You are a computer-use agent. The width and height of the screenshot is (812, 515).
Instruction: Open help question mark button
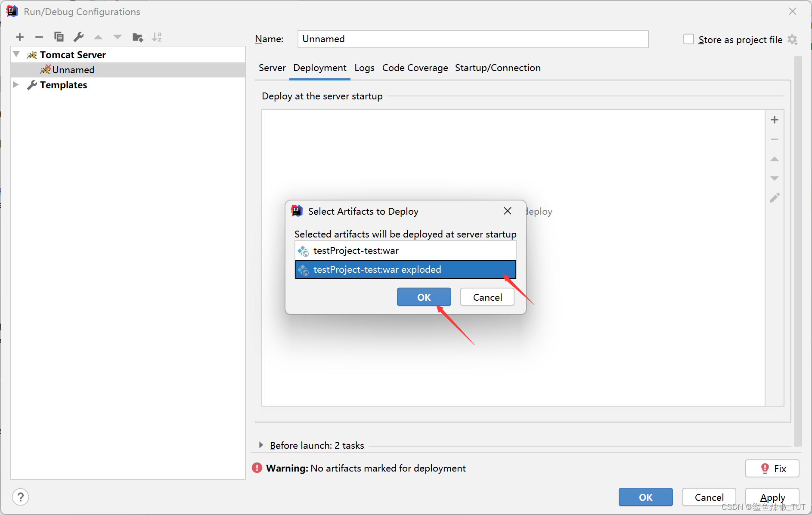coord(21,497)
